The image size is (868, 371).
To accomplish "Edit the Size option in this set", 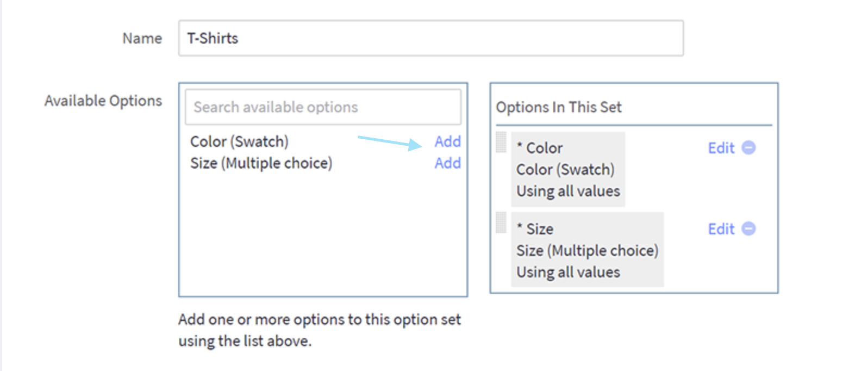I will [x=721, y=229].
